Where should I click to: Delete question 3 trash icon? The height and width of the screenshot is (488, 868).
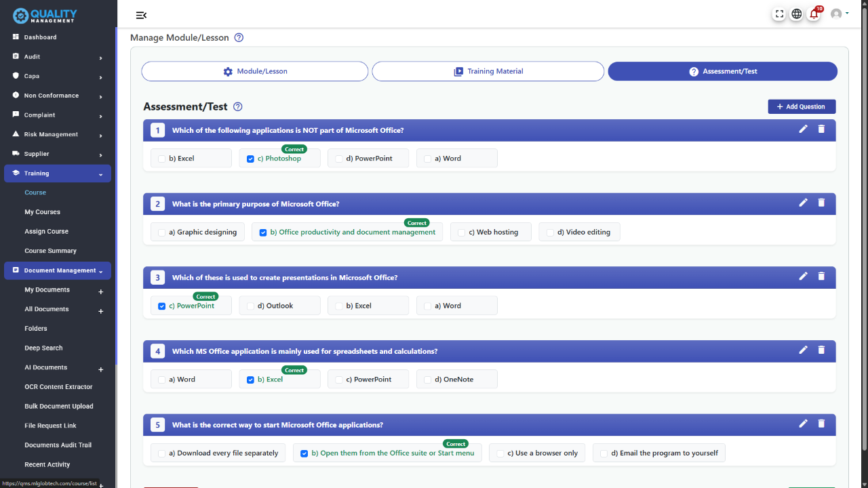click(821, 277)
